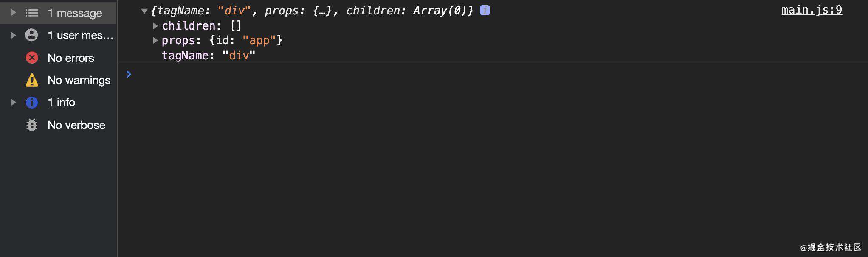Expand the 1 user messages arrow
The image size is (868, 257).
tap(13, 35)
